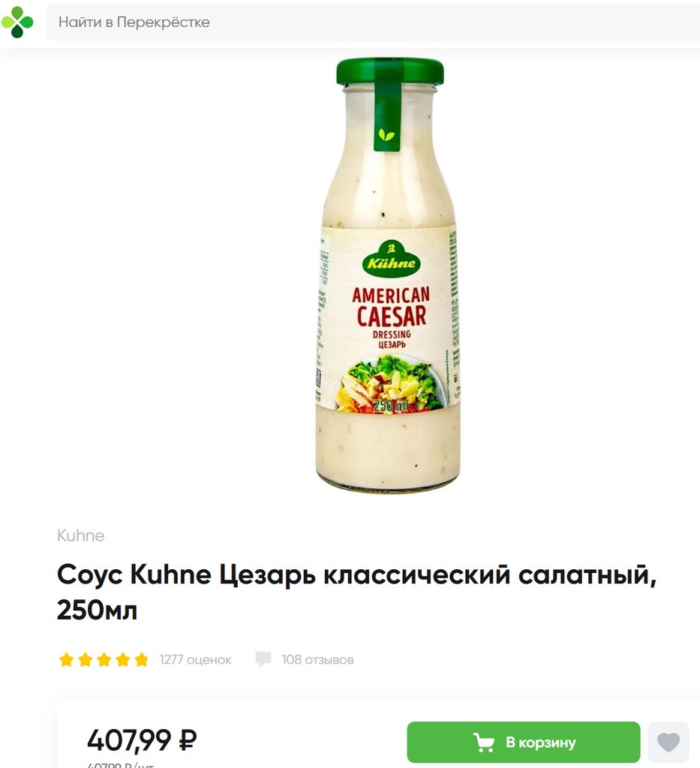The image size is (700, 768).
Task: Toggle the heart favorite button
Action: (x=668, y=742)
